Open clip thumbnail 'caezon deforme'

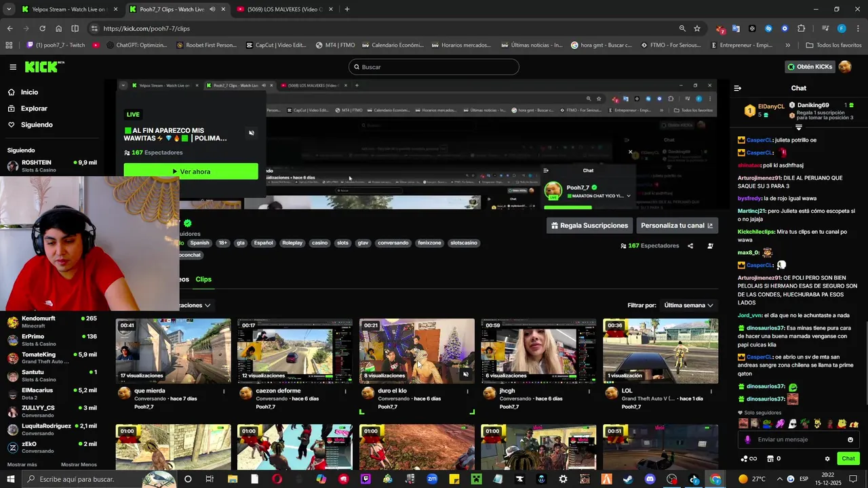point(294,351)
